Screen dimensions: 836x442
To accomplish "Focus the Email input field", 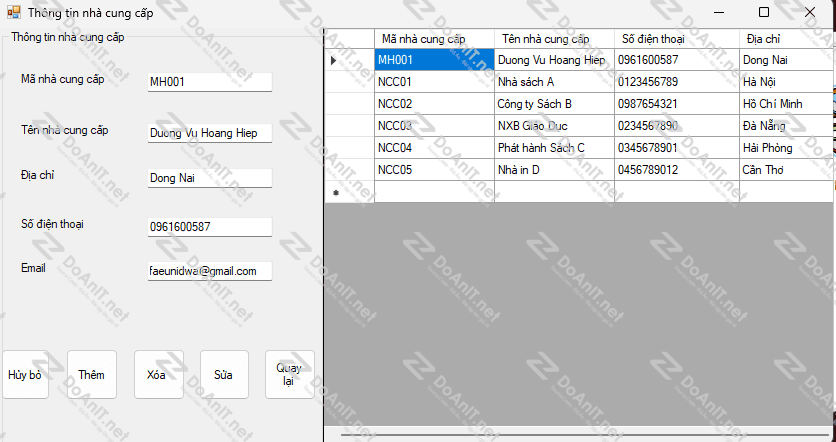I will click(209, 271).
